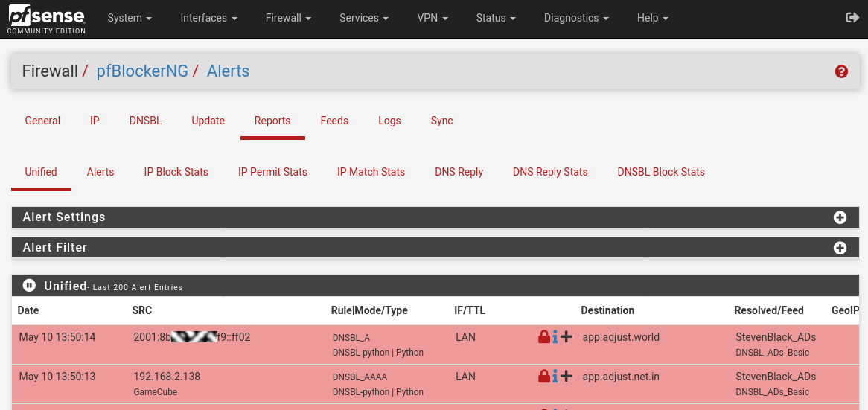Expand Alert Filter with plus icon
Screen dimensions: 868x410
point(840,248)
